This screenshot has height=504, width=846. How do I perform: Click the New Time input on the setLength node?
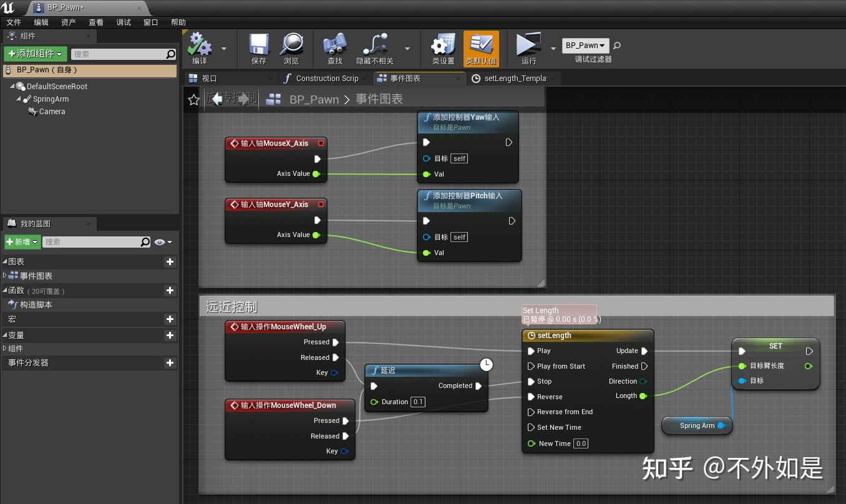tap(580, 443)
